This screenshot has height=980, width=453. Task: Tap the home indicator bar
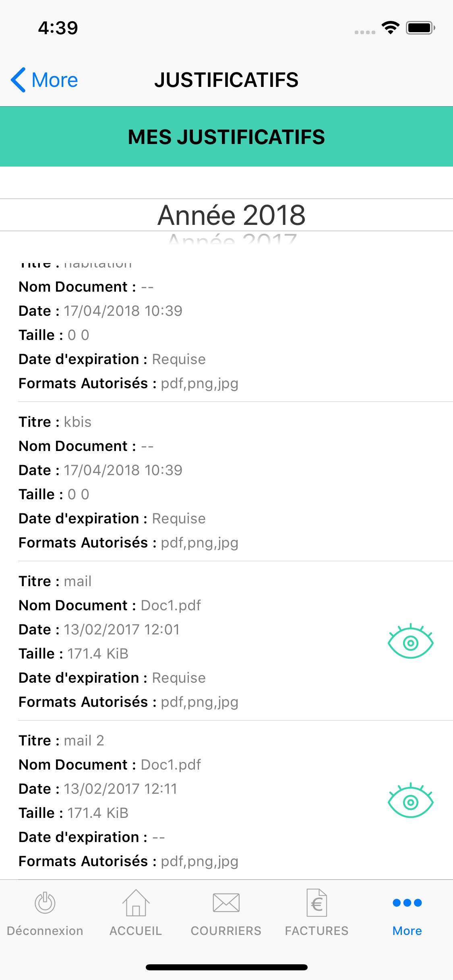(226, 967)
